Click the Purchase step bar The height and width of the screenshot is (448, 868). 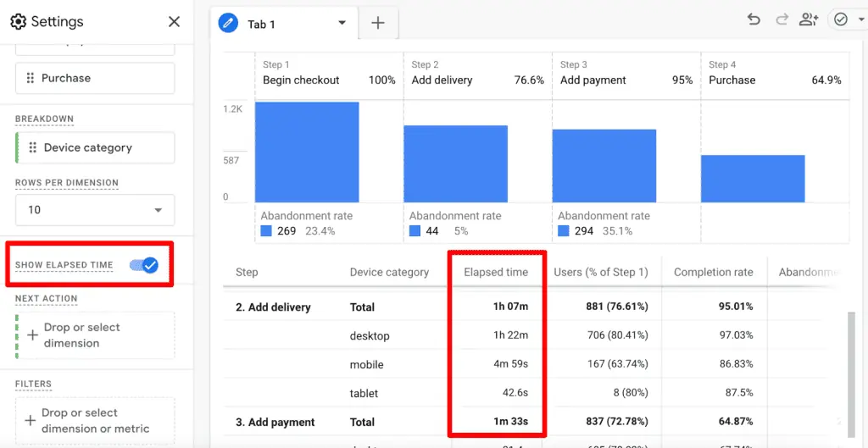(x=753, y=179)
